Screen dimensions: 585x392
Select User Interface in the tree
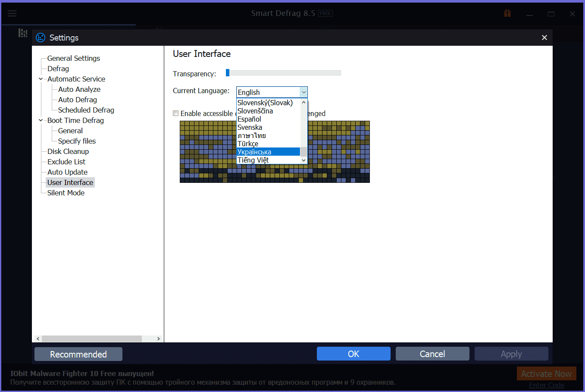click(x=70, y=182)
